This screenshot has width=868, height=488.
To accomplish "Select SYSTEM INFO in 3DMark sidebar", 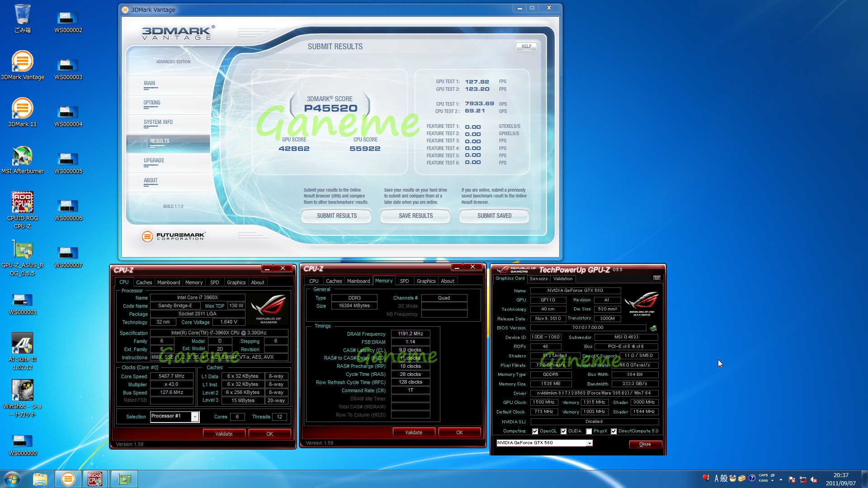I will point(158,122).
